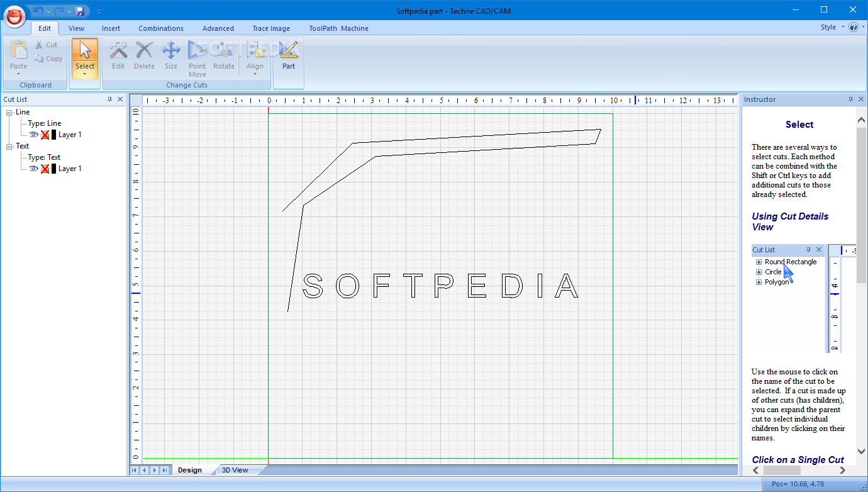Open the Part ruler-and-pencil tool

(x=289, y=55)
